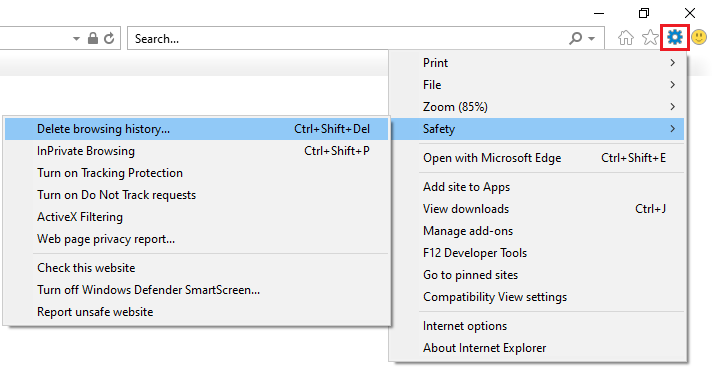Select Check this website
The width and height of the screenshot is (712, 373).
click(x=197, y=268)
